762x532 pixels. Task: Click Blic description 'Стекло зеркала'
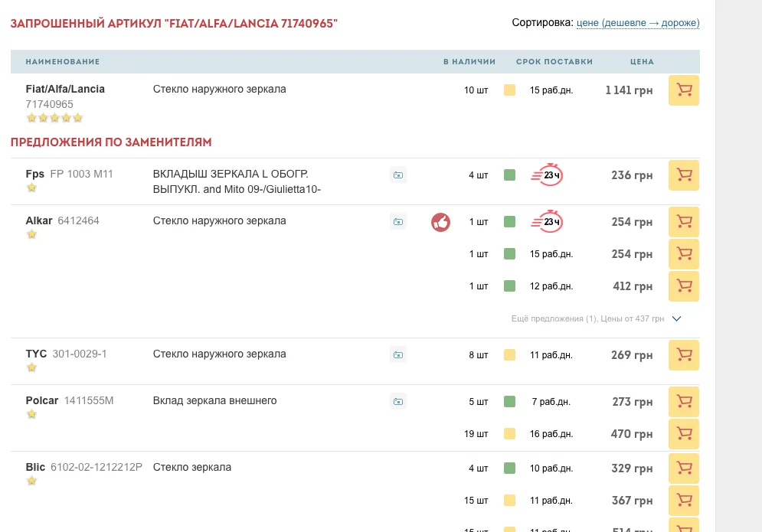tap(192, 467)
